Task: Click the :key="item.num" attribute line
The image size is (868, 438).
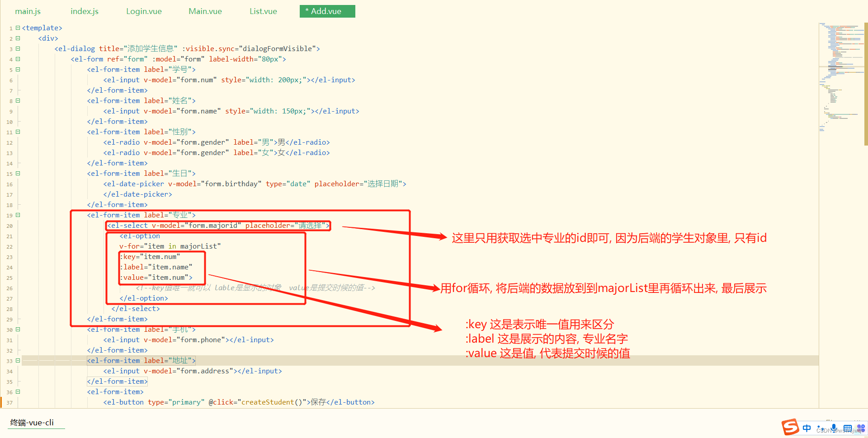Action: (x=150, y=257)
